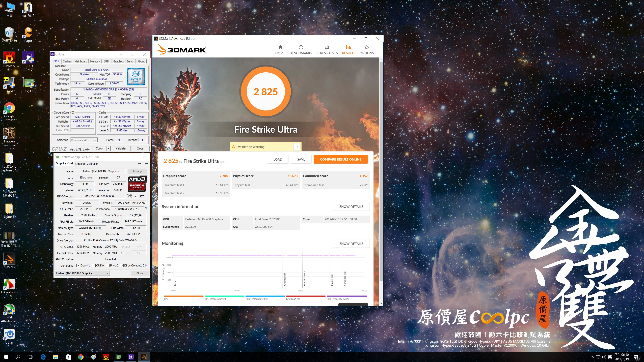The image size is (644, 362).
Task: Toggle the OpenCL checkbox in GPU-Z
Action: coord(78,265)
